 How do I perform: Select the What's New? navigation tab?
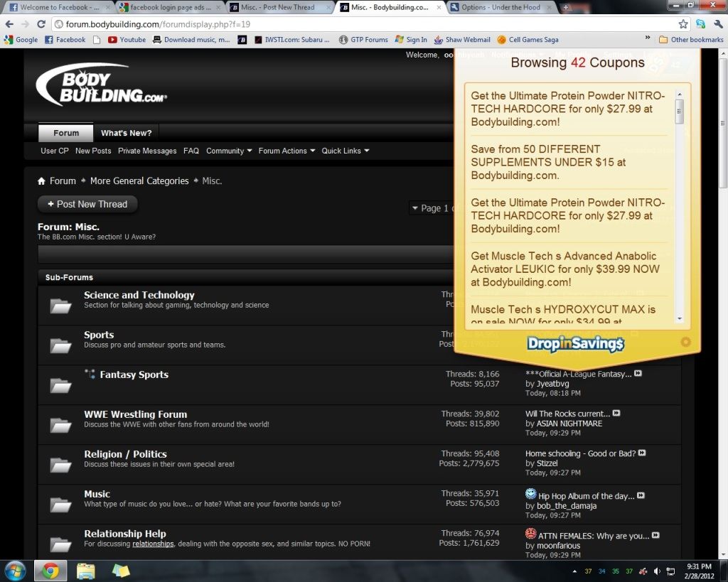click(x=127, y=133)
